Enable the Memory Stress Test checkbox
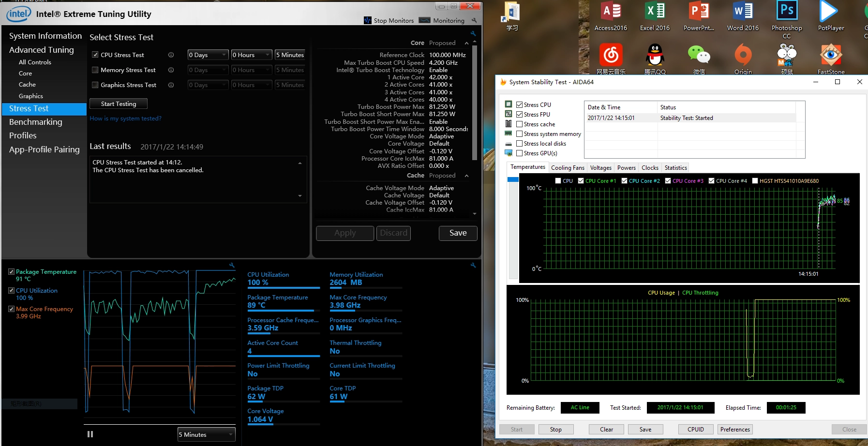Image resolution: width=868 pixels, height=446 pixels. [95, 70]
